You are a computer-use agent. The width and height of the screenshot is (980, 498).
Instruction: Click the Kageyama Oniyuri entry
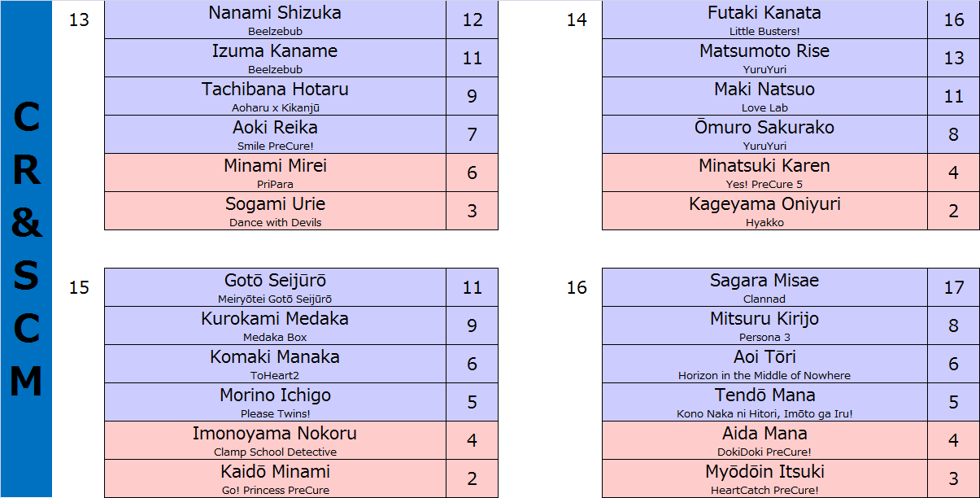point(764,211)
